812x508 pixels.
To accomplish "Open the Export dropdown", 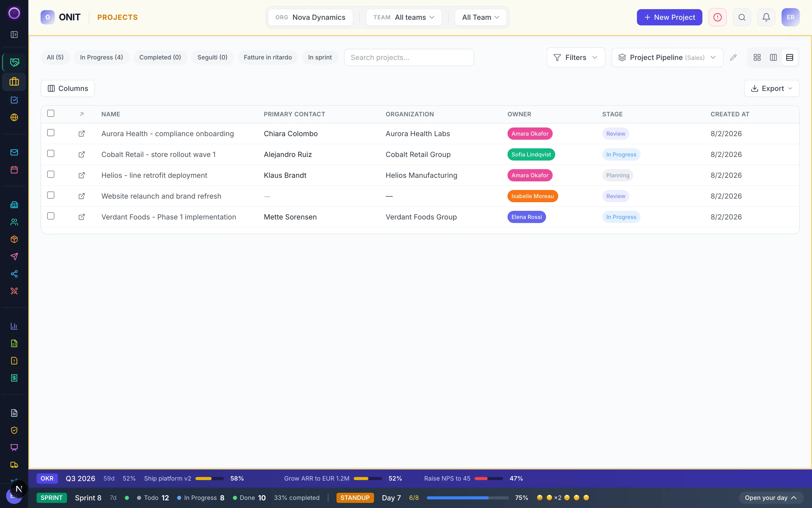I will tap(772, 88).
